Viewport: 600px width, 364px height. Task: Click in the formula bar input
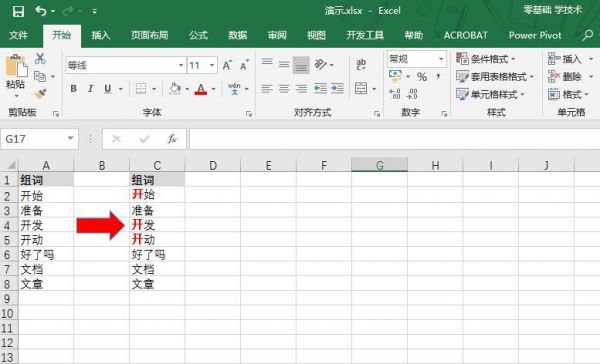click(394, 139)
